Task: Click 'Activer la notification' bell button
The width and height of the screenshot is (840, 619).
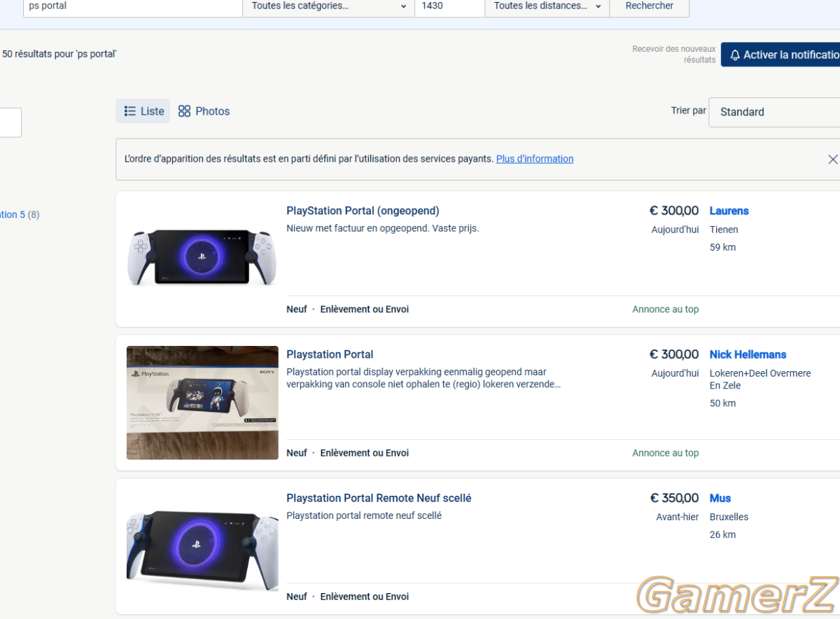Action: 780,55
